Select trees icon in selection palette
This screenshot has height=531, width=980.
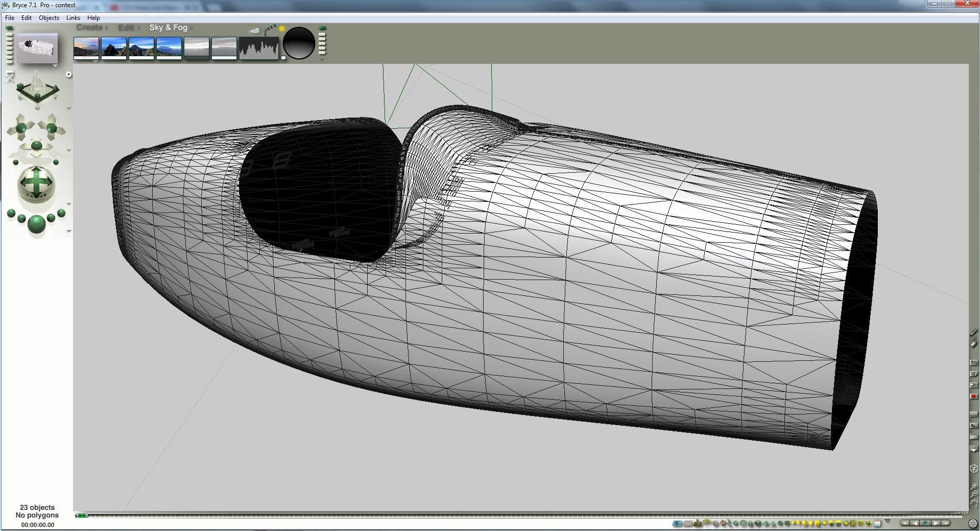click(x=707, y=522)
